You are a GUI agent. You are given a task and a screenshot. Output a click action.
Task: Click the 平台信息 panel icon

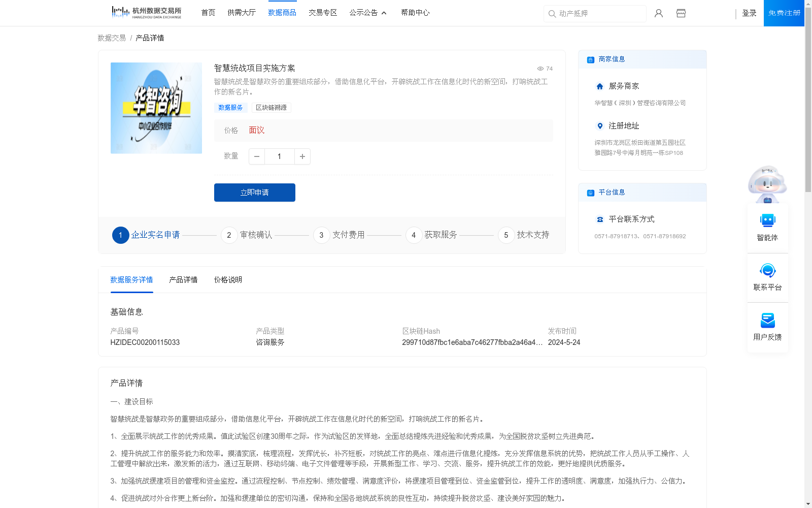(x=591, y=193)
